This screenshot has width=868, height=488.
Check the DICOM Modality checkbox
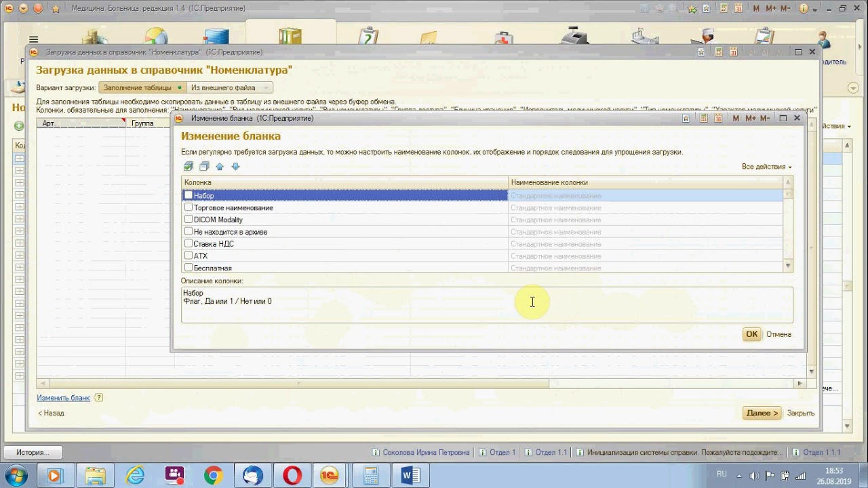click(x=189, y=220)
